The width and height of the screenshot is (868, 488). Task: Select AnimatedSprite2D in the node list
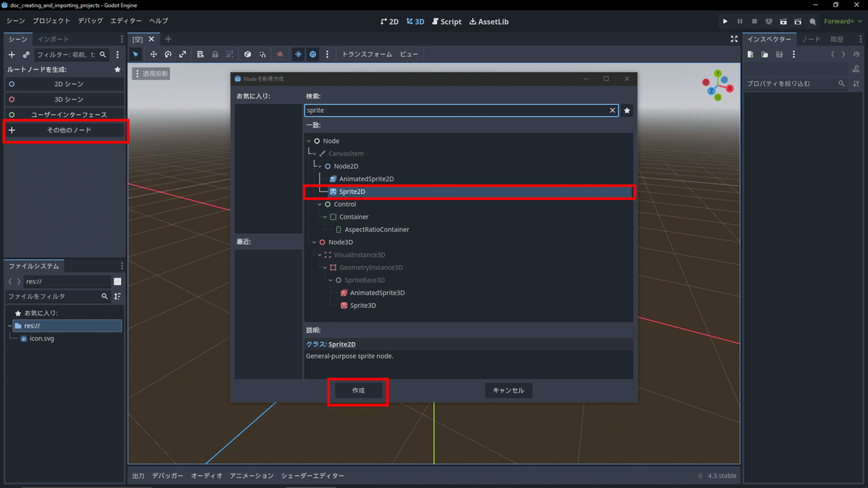(366, 179)
